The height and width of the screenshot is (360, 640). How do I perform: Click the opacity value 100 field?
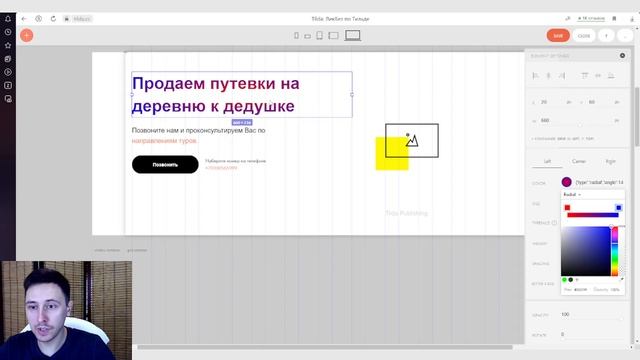point(592,315)
